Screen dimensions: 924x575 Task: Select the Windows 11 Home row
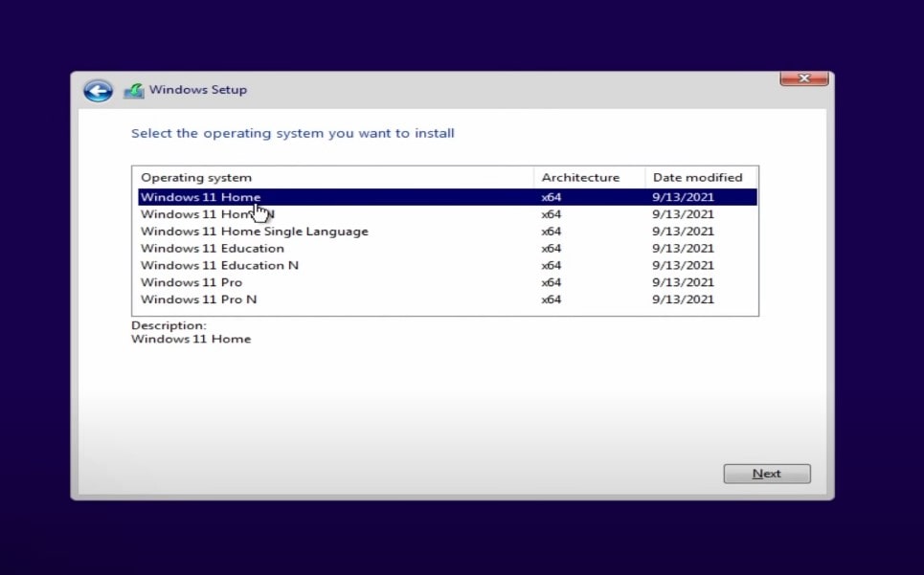pos(447,197)
